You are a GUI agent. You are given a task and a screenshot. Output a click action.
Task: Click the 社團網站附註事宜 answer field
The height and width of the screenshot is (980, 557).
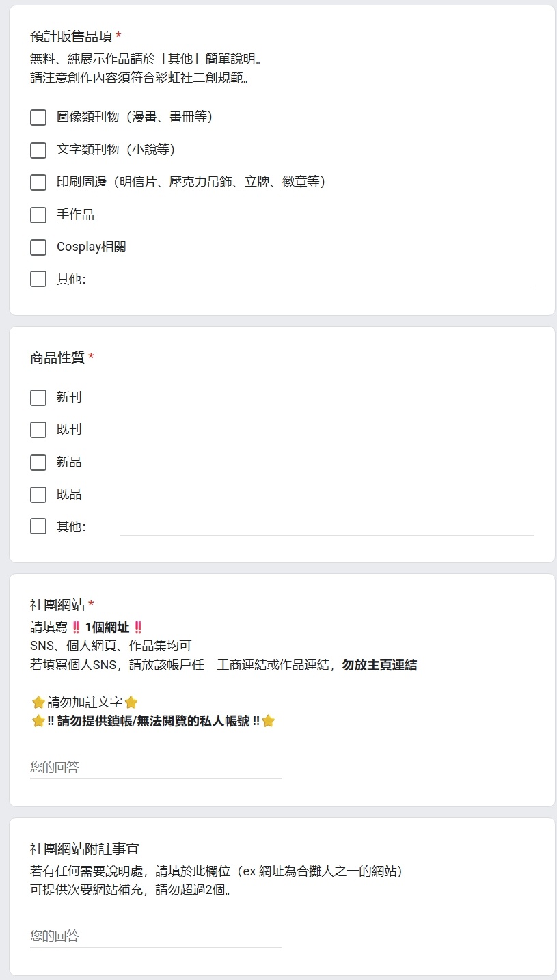(x=156, y=936)
